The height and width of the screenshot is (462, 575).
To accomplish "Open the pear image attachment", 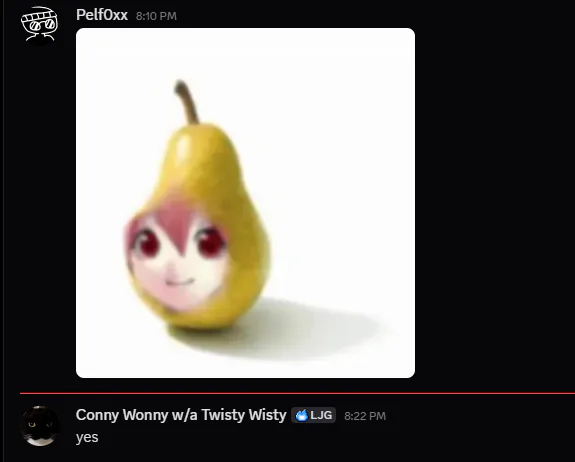I will click(x=245, y=203).
